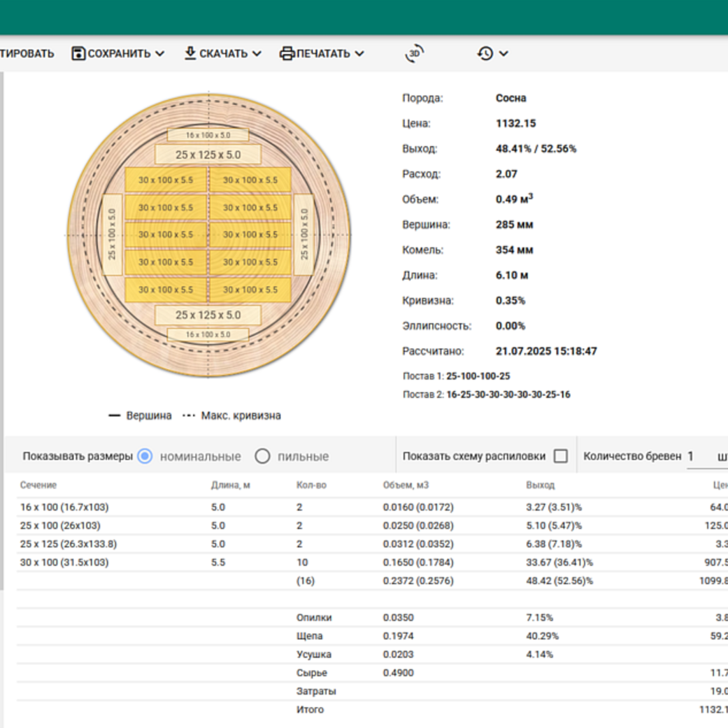Expand the Скачать dropdown chevron

257,54
